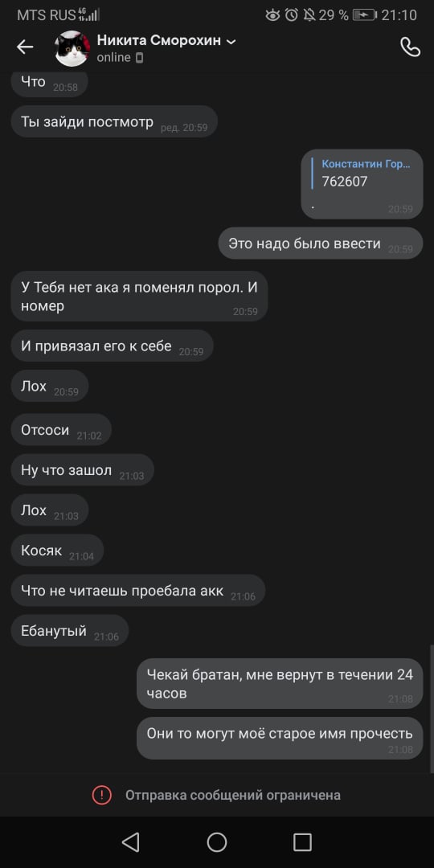Select message 'Они то могут моё старое имя'
434x868 pixels.
point(280,738)
